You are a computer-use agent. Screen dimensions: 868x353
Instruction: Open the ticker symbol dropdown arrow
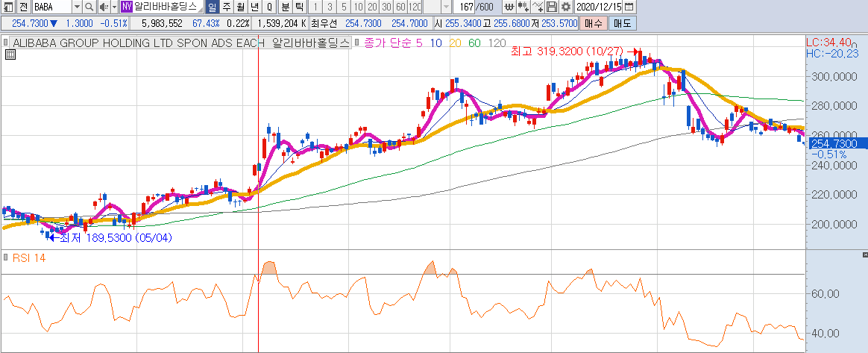pos(77,7)
